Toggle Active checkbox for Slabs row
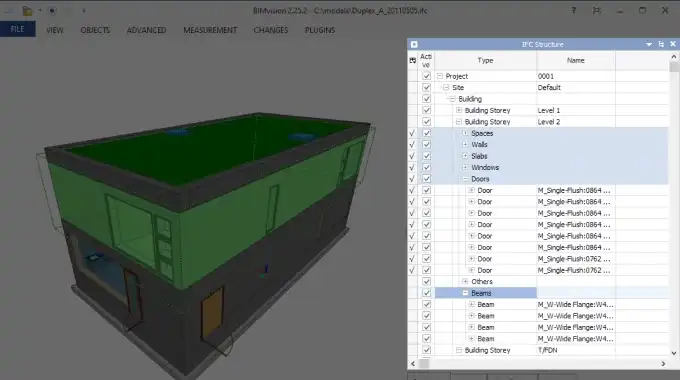 tap(426, 156)
